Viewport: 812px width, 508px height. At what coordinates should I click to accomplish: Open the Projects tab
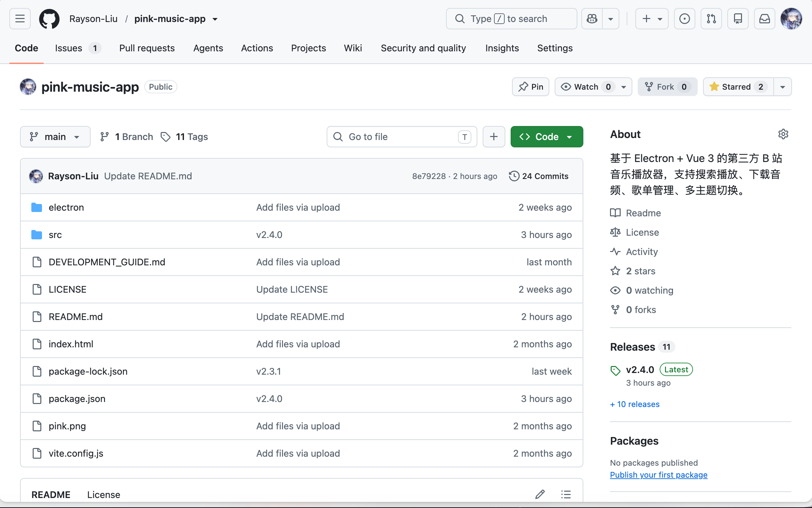click(x=308, y=48)
